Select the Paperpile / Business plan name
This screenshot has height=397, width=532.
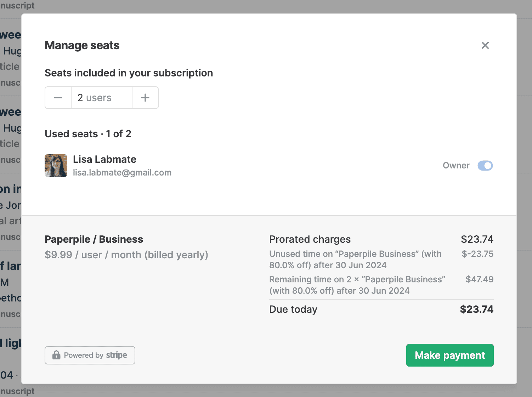tap(94, 239)
